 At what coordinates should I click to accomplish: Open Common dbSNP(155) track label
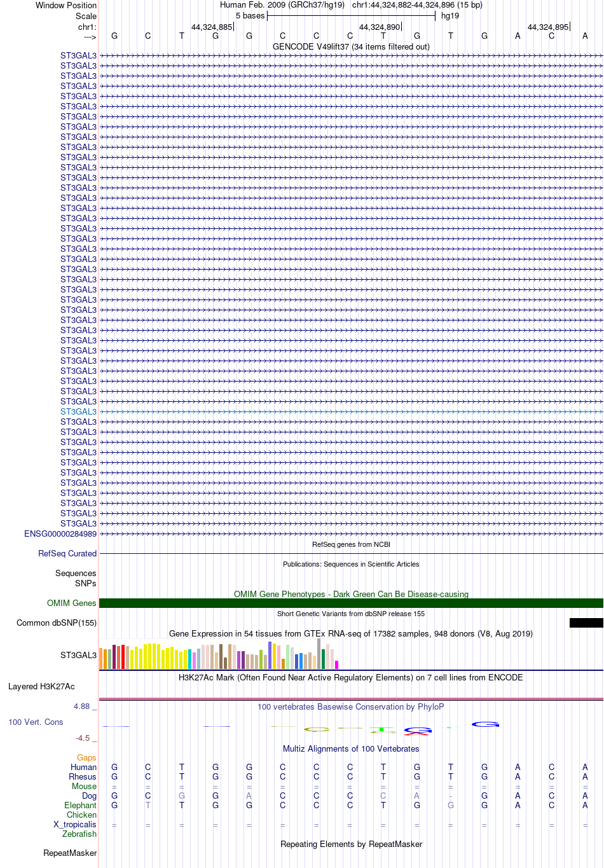point(57,623)
